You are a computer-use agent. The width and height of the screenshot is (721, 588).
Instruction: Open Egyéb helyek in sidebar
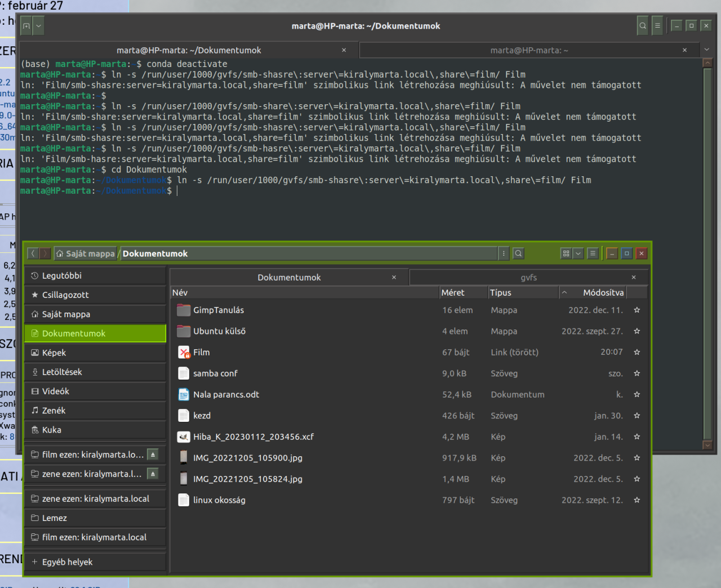click(95, 562)
